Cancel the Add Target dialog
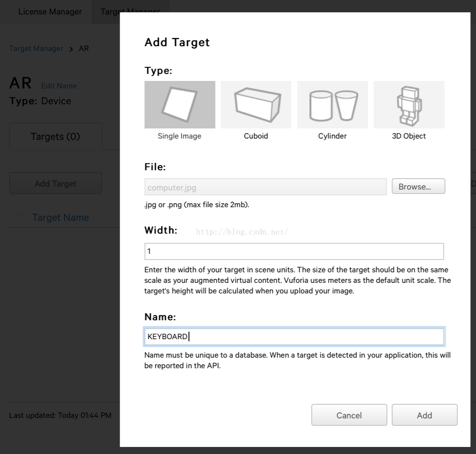This screenshot has width=476, height=454. click(x=349, y=415)
